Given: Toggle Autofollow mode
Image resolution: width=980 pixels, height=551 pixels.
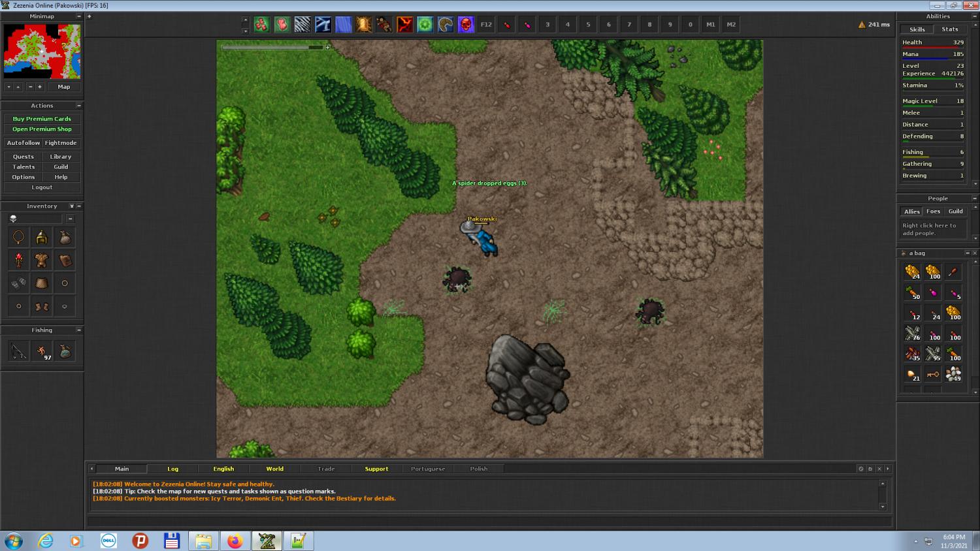Looking at the screenshot, I should (x=24, y=143).
